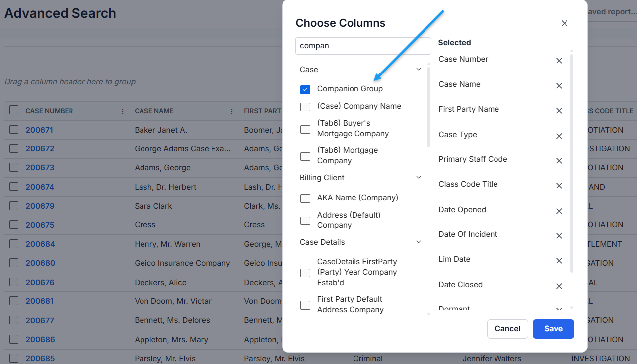
Task: Open case 200686 link
Action: click(x=40, y=340)
